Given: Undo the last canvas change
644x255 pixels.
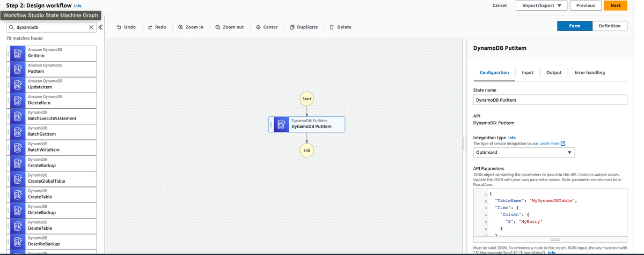Looking at the screenshot, I should point(126,27).
